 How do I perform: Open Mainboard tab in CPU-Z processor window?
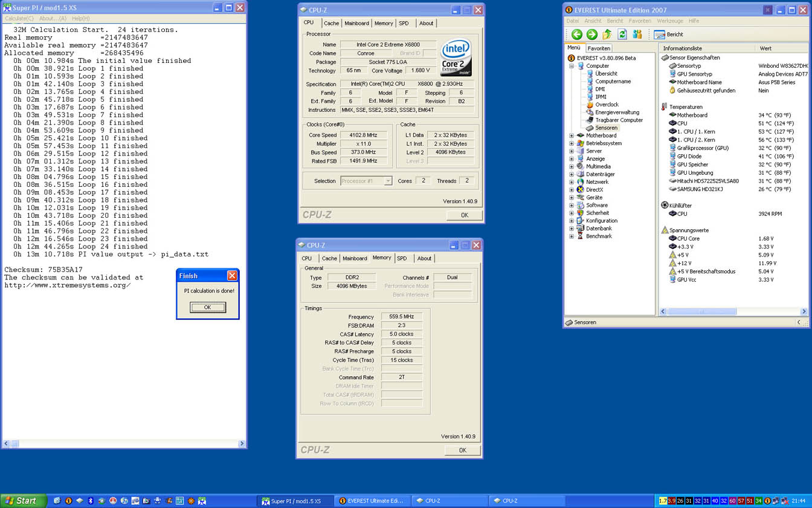356,24
